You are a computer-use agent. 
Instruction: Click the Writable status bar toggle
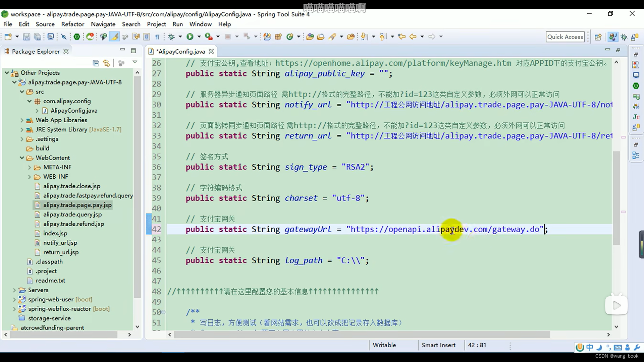pos(384,345)
